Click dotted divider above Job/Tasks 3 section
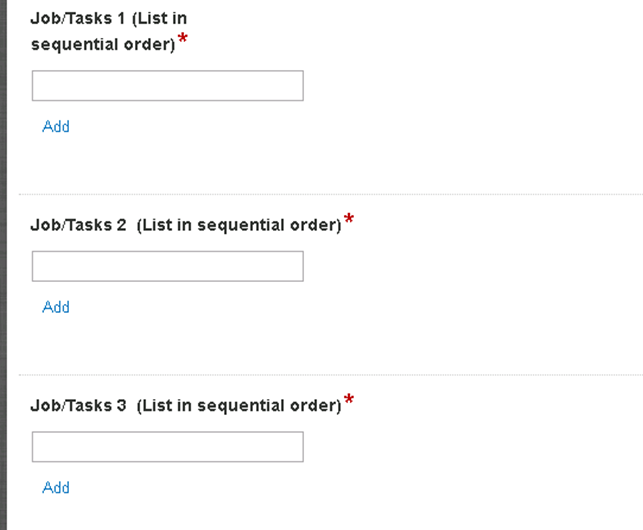 click(x=331, y=375)
